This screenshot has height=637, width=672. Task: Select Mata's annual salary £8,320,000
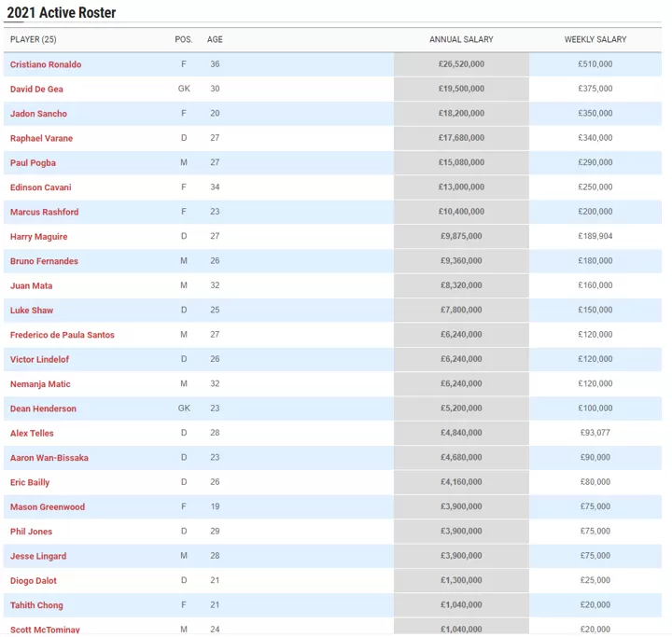click(462, 285)
